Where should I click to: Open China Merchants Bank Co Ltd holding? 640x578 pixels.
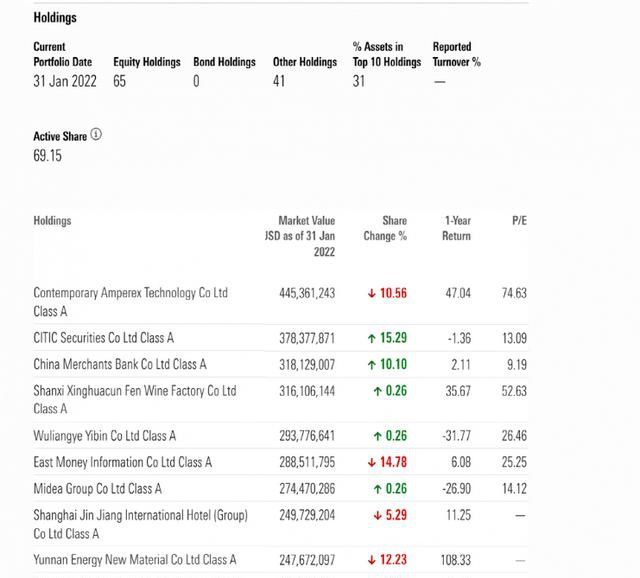(x=120, y=364)
